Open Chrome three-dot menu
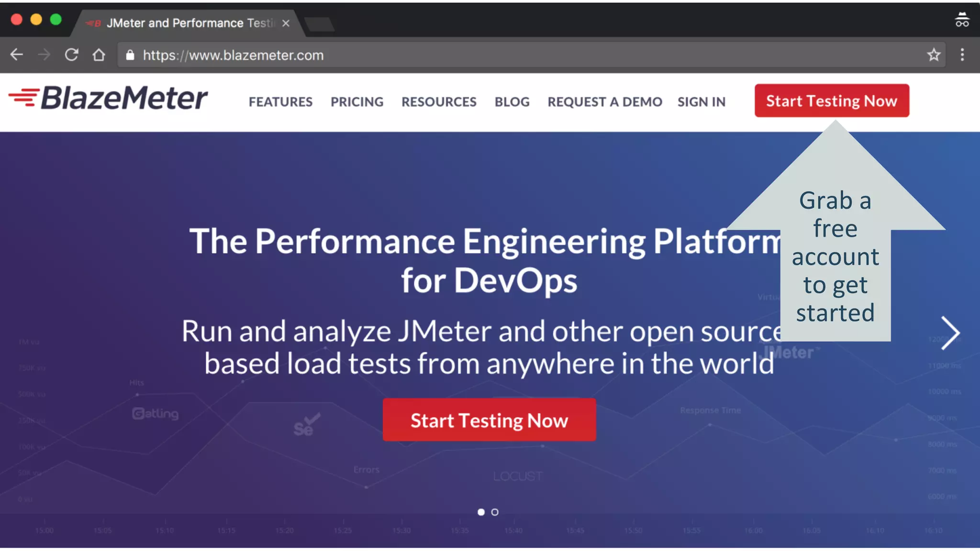 pyautogui.click(x=962, y=55)
